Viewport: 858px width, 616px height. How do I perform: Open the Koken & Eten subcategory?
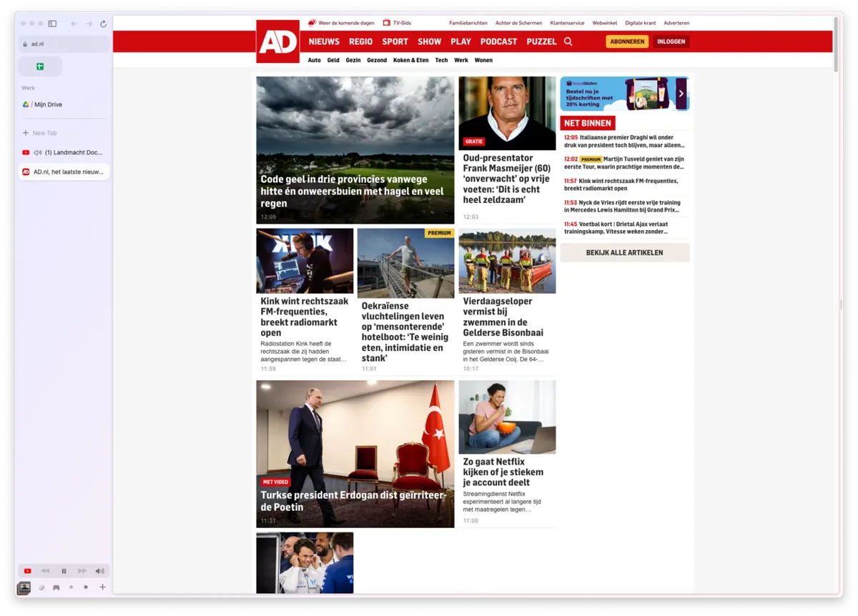[411, 60]
